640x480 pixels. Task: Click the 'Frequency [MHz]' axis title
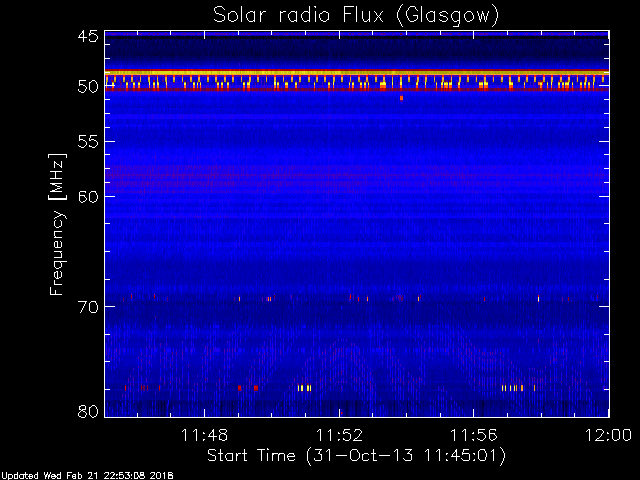point(57,224)
